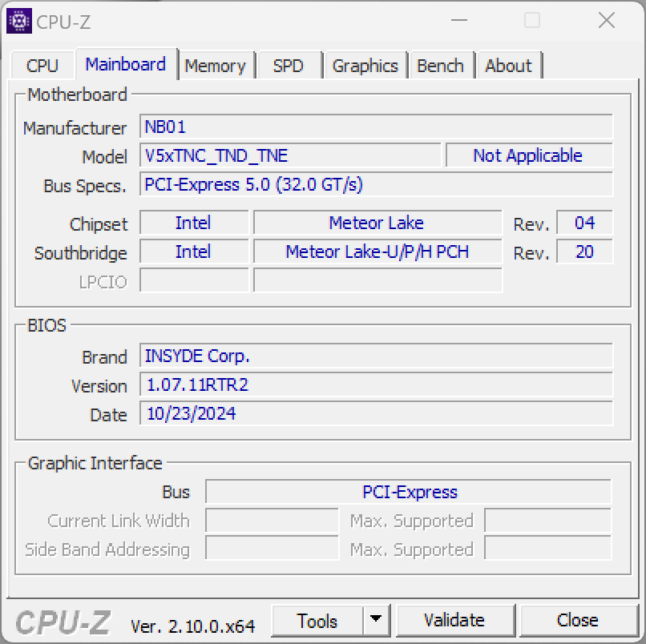
Task: Click the Chipset Rev. value 04
Action: [x=585, y=223]
